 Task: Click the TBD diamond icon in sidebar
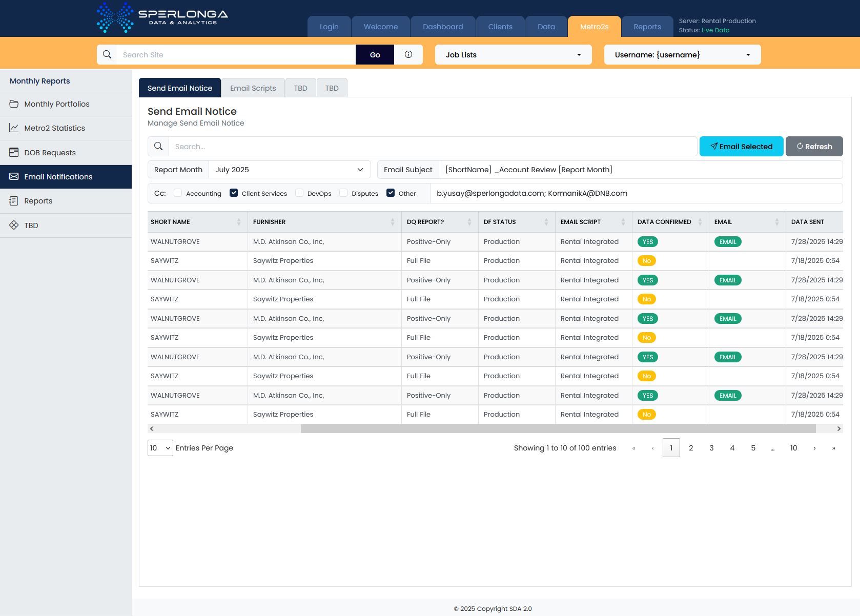14,225
